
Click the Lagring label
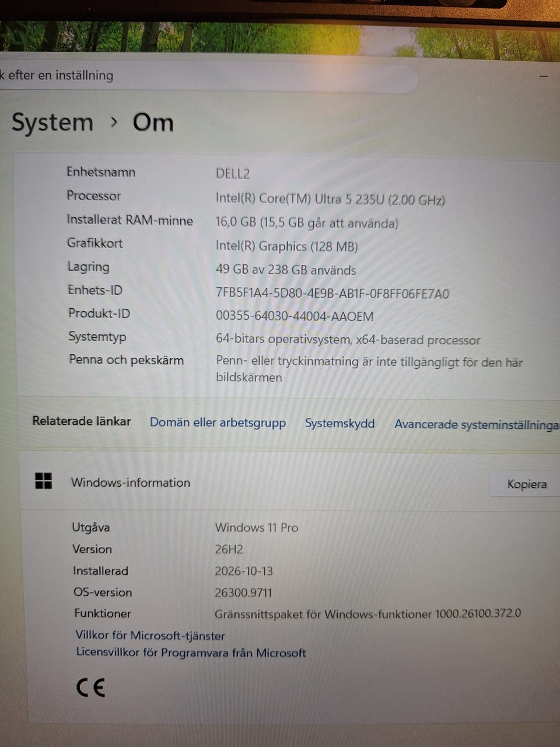pyautogui.click(x=88, y=267)
